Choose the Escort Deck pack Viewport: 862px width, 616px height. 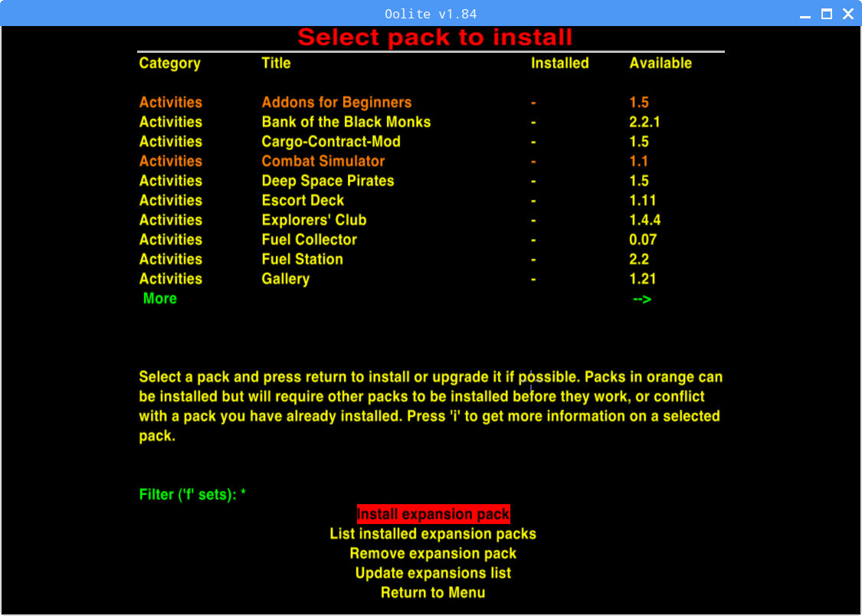coord(303,201)
